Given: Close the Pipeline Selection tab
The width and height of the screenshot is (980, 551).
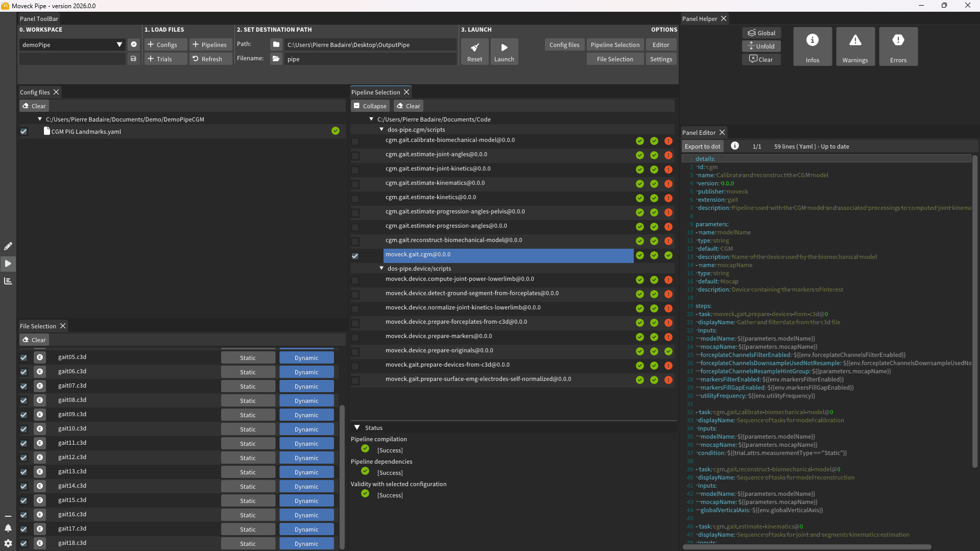Looking at the screenshot, I should tap(407, 92).
